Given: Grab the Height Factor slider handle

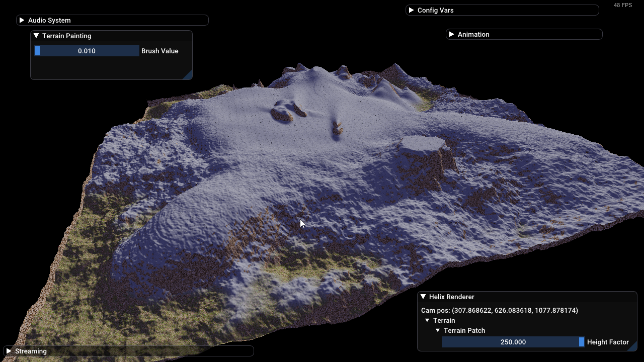Looking at the screenshot, I should tap(582, 342).
